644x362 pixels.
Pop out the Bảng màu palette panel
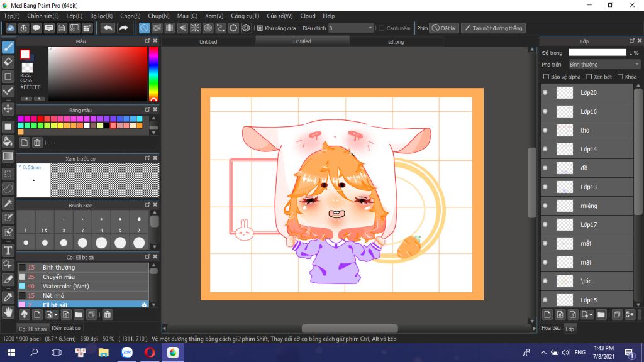click(147, 109)
